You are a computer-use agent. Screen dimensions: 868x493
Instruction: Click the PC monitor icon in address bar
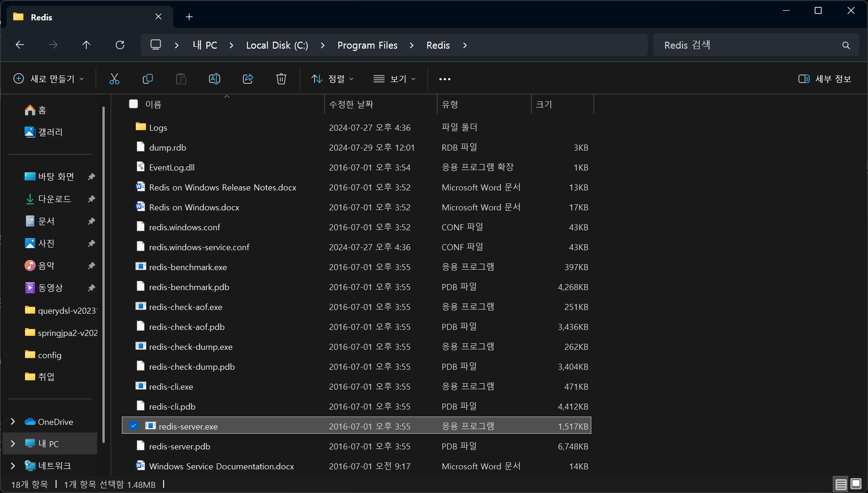click(156, 45)
